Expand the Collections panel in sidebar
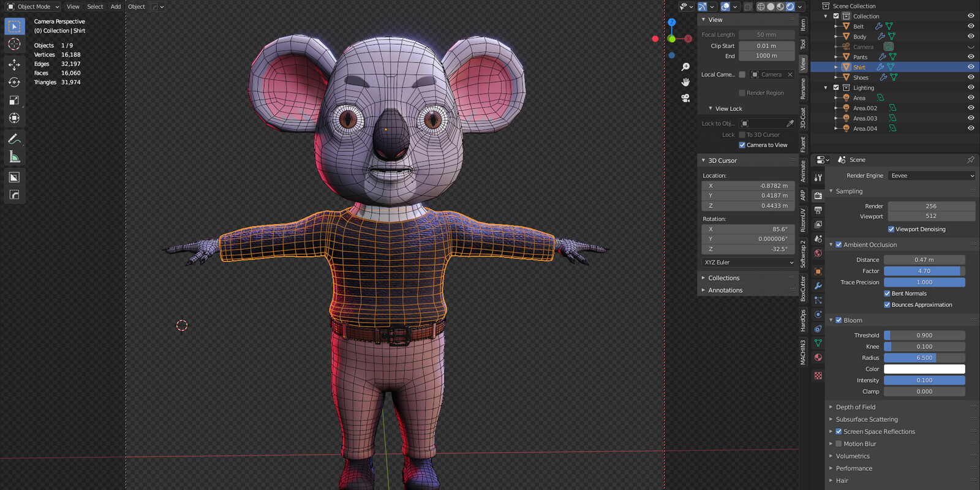Screen dimensions: 980x490 (x=723, y=278)
